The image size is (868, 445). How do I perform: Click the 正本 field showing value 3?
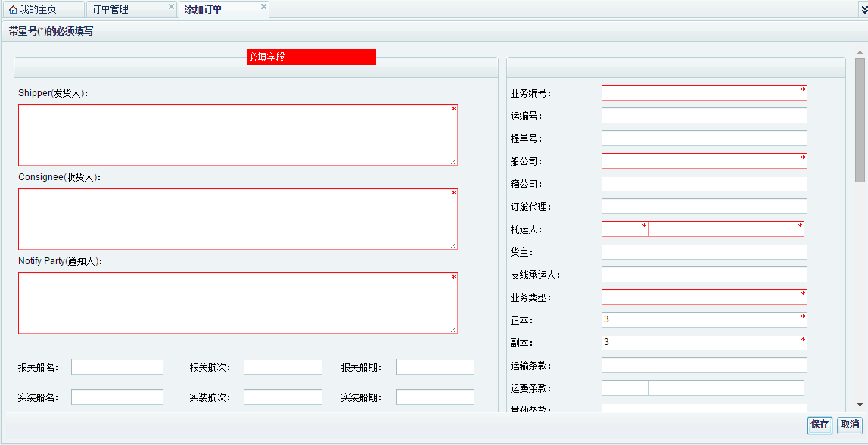point(704,319)
